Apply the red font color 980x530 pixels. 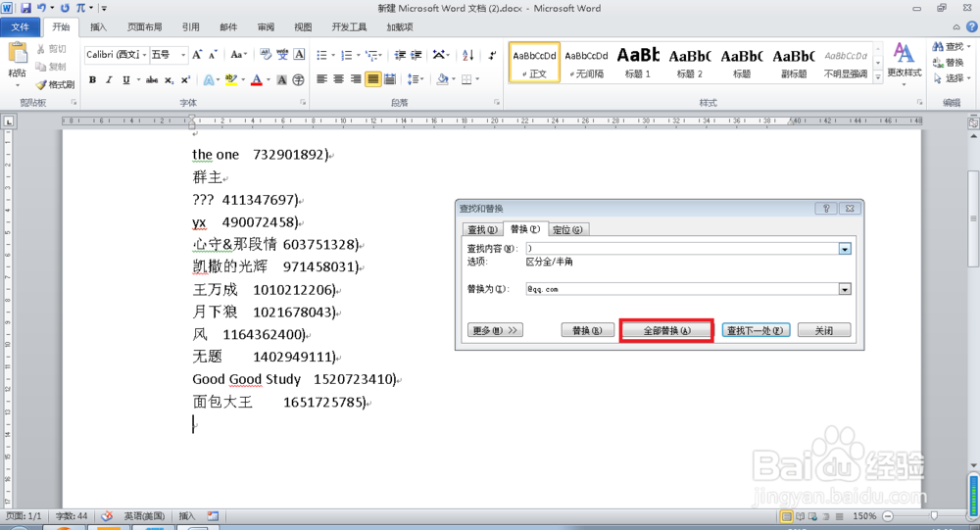click(x=256, y=80)
